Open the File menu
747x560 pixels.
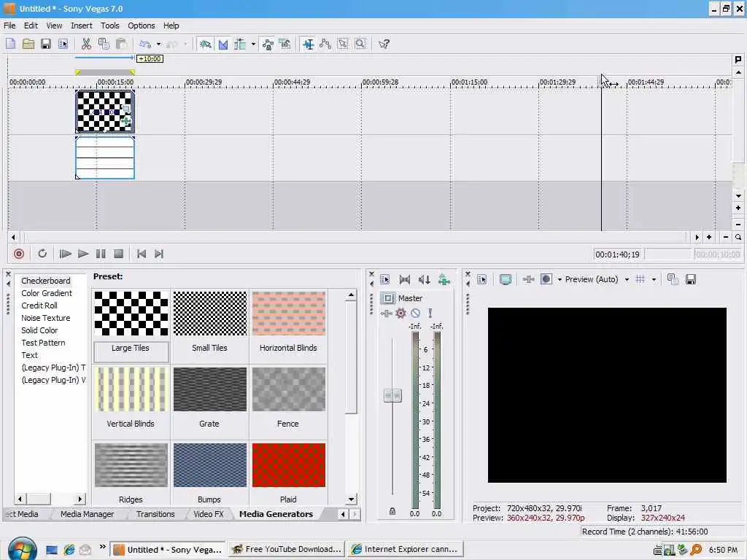point(9,26)
